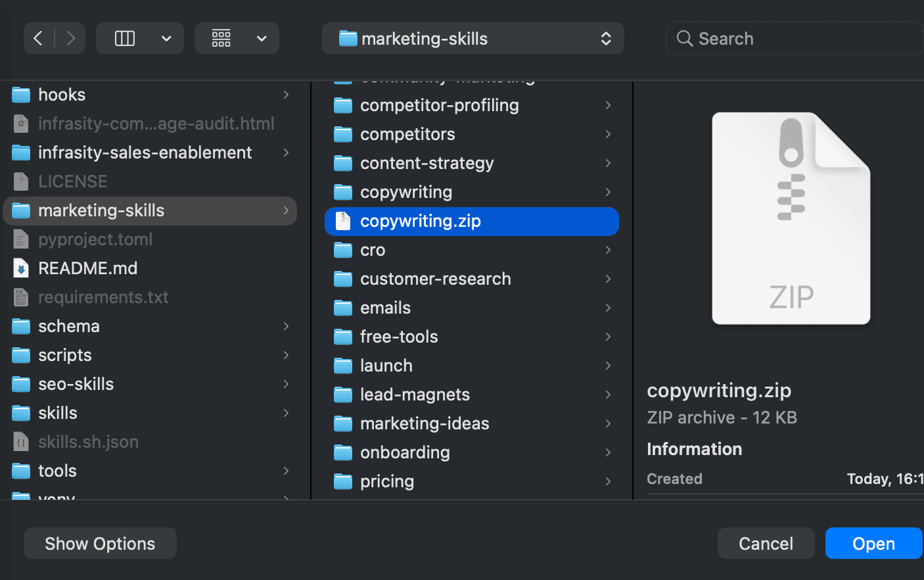Select the content-strategy folder icon
The image size is (924, 580).
(x=343, y=163)
